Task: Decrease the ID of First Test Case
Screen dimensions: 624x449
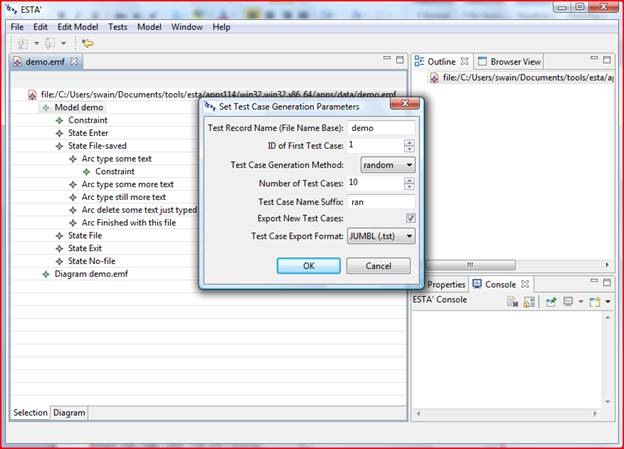Action: pyautogui.click(x=410, y=150)
